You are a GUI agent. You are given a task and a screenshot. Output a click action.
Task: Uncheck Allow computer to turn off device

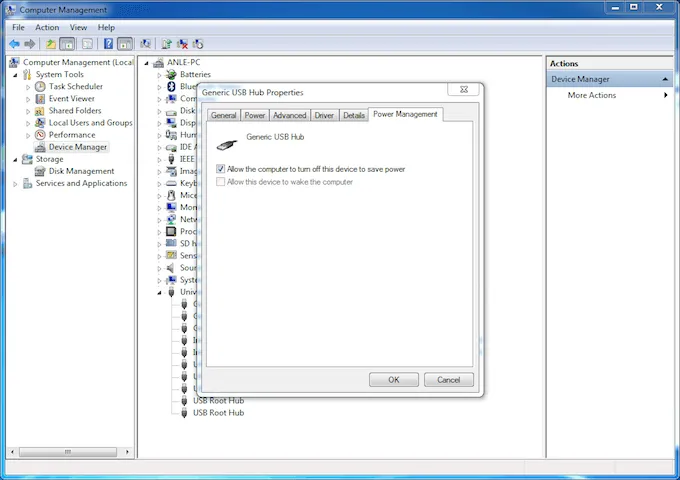221,170
